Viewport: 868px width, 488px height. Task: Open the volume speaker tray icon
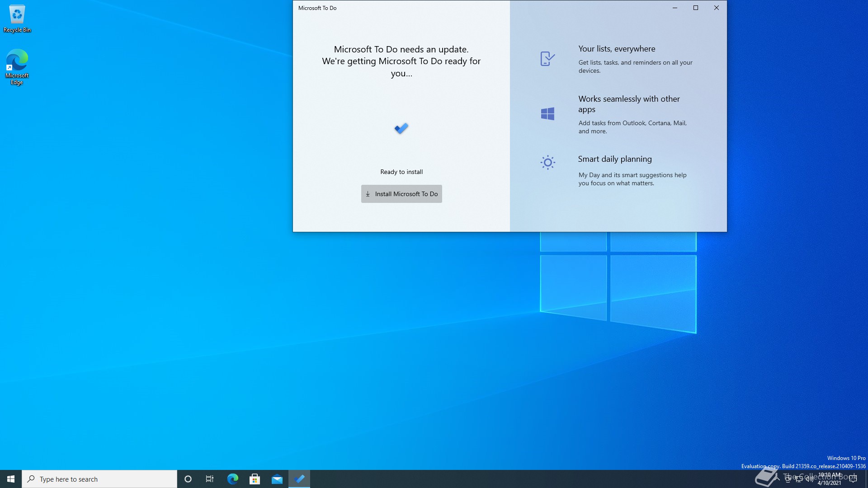(810, 479)
